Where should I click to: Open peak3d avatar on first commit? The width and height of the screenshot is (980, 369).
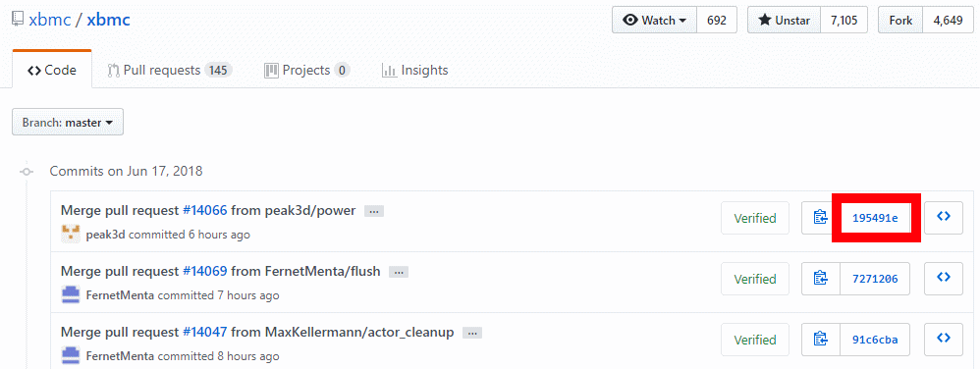(x=71, y=235)
